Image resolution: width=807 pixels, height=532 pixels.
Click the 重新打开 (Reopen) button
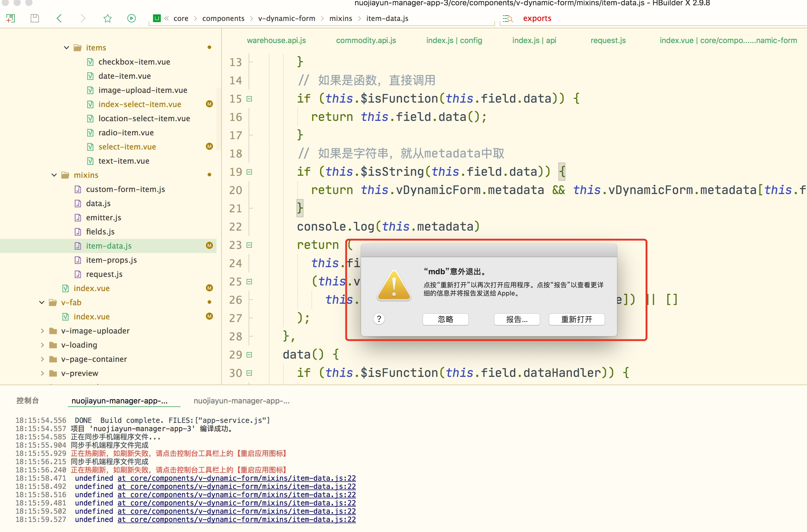click(x=576, y=319)
